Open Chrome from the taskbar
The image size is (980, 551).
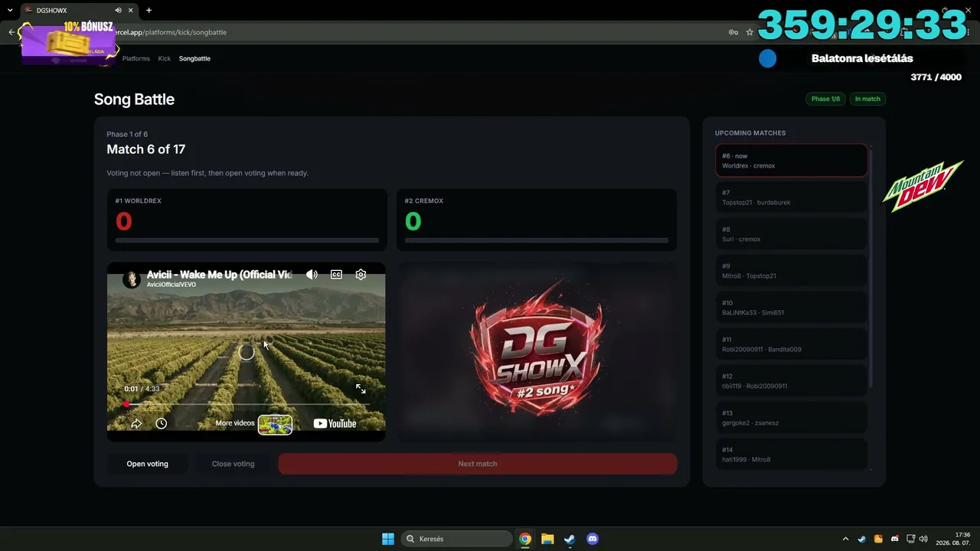pos(525,539)
